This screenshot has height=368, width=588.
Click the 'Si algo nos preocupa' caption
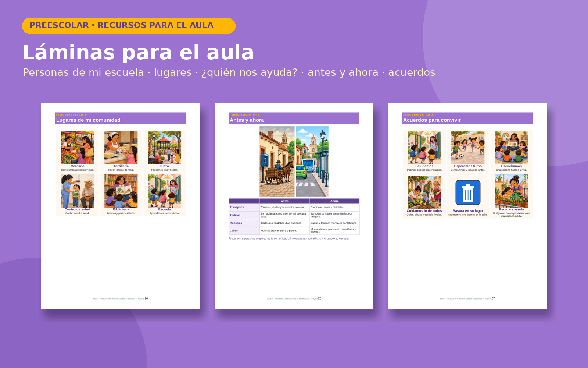[x=512, y=215]
